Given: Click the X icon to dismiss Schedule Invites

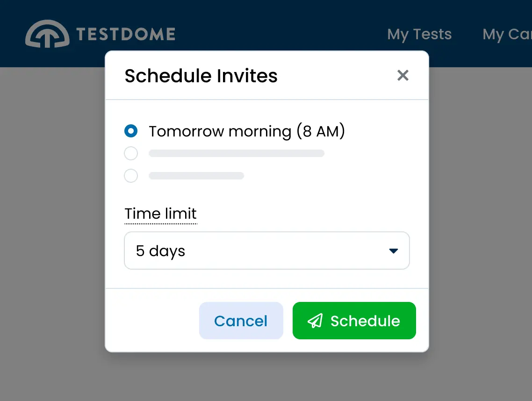Looking at the screenshot, I should coord(403,75).
